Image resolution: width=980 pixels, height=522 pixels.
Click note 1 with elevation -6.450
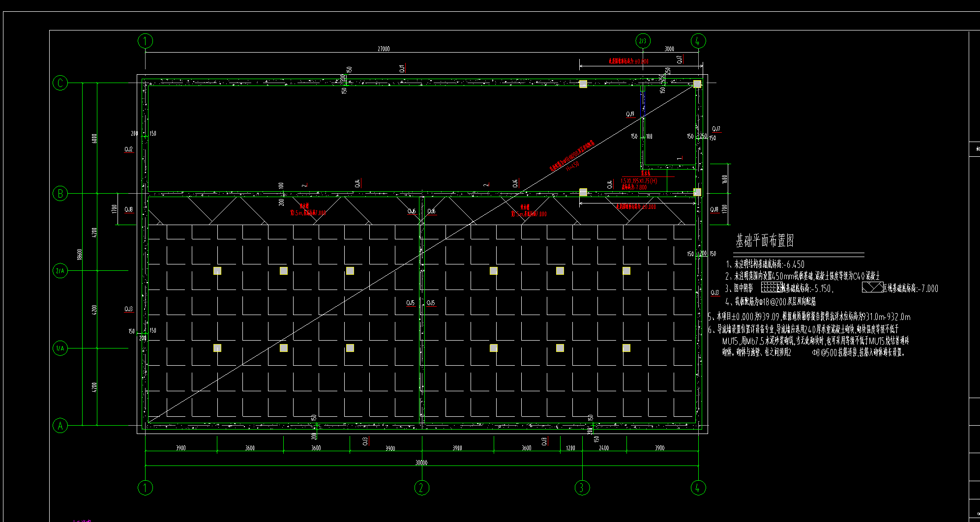(x=765, y=264)
